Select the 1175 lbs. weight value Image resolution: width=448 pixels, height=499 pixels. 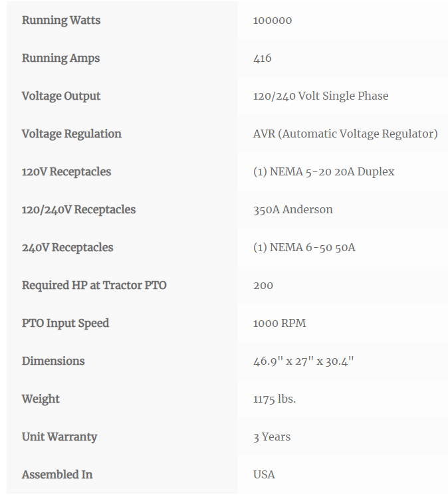(275, 399)
